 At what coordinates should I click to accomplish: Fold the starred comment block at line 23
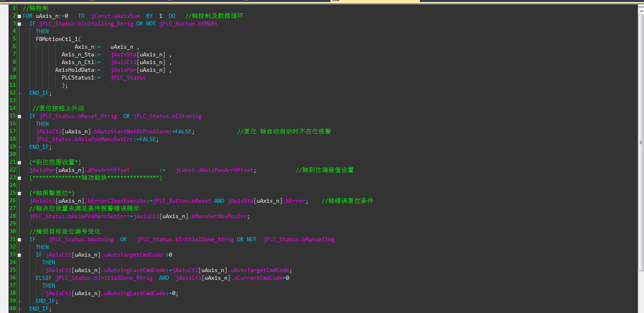click(x=19, y=178)
